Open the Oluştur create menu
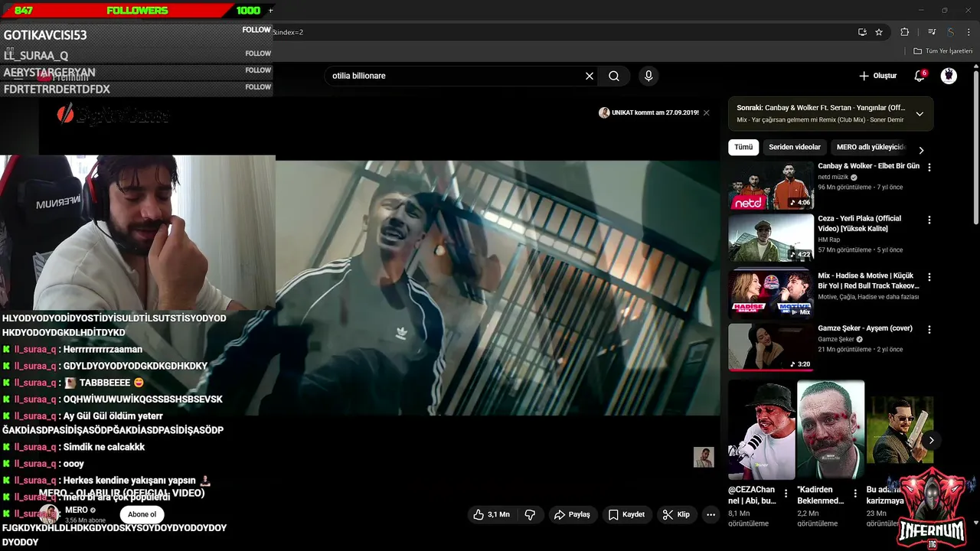 [x=877, y=76]
